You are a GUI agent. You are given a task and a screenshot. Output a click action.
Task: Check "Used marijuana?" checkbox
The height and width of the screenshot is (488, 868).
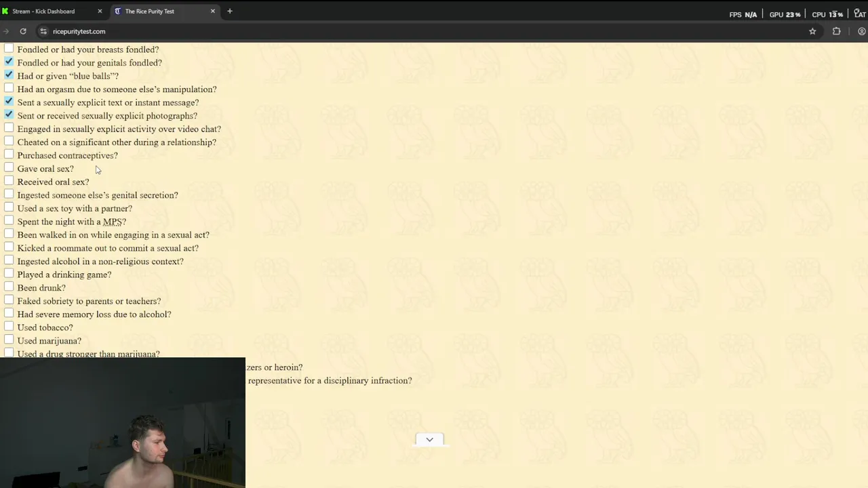tap(9, 340)
